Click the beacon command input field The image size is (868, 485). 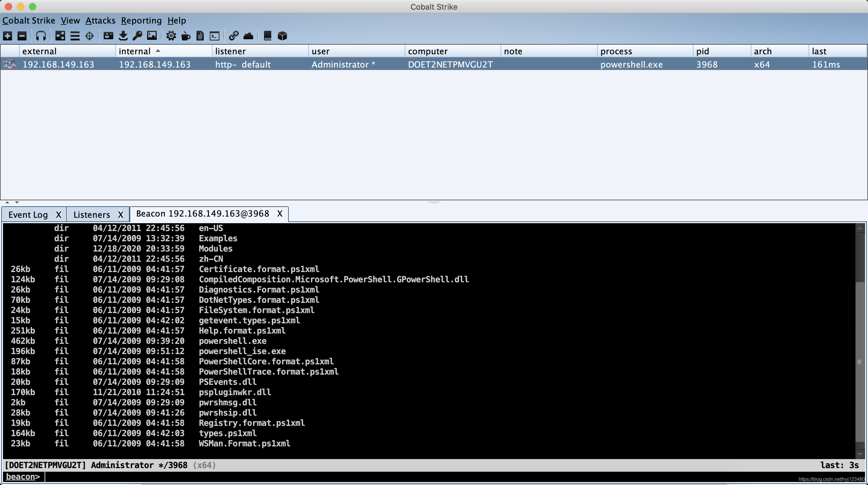click(x=404, y=477)
